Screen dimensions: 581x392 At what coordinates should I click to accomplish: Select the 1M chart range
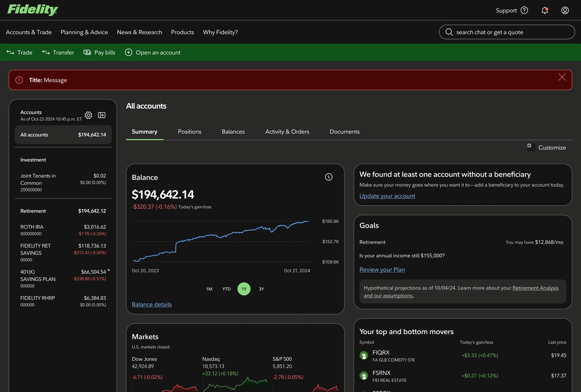point(209,289)
